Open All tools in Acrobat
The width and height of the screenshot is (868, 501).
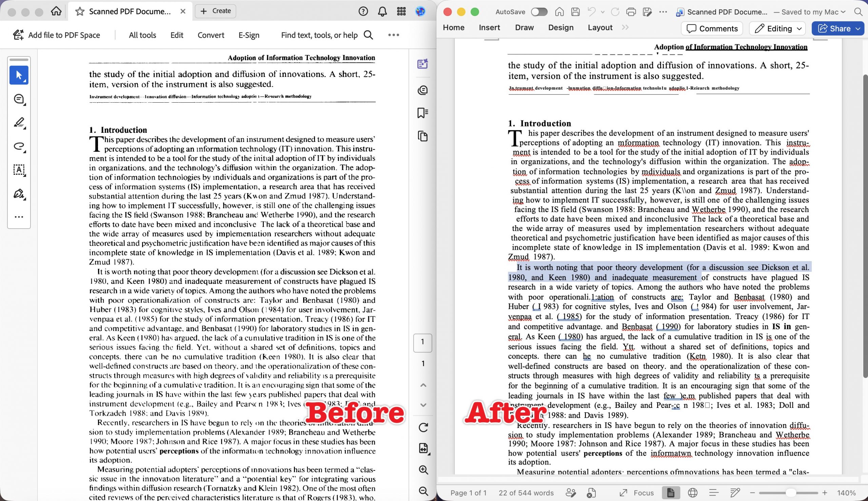[x=142, y=35]
